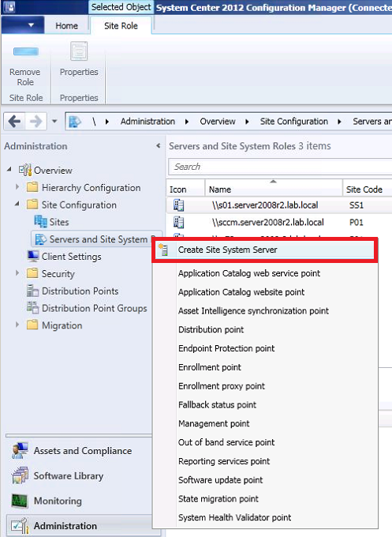Image resolution: width=392 pixels, height=537 pixels.
Task: Go forward with the right arrow
Action: click(x=35, y=122)
